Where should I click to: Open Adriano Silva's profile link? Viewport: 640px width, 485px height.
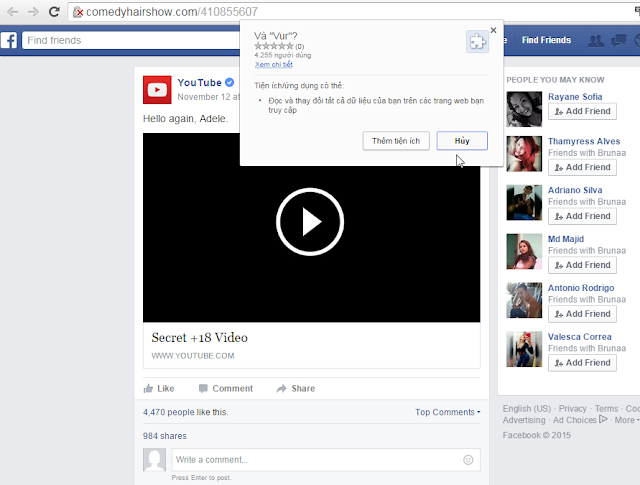click(x=575, y=190)
